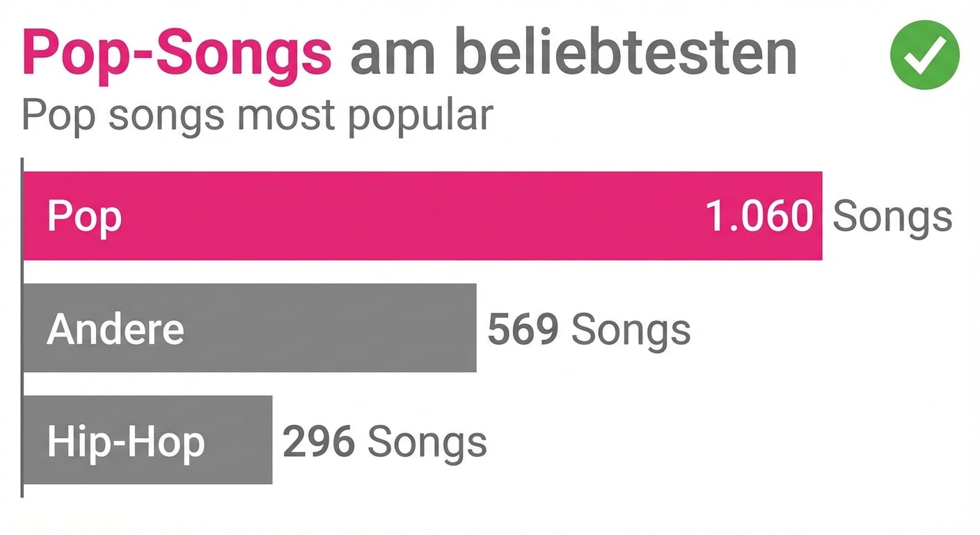
Task: Click "Songs" text after the 296 value
Action: coord(427,442)
